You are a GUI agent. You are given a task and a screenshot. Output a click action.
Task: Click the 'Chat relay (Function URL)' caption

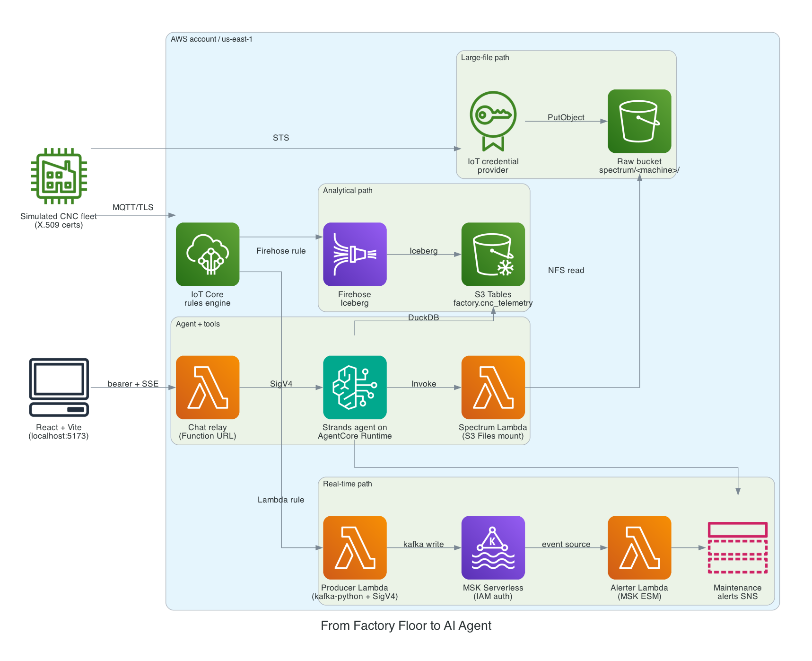tap(208, 432)
